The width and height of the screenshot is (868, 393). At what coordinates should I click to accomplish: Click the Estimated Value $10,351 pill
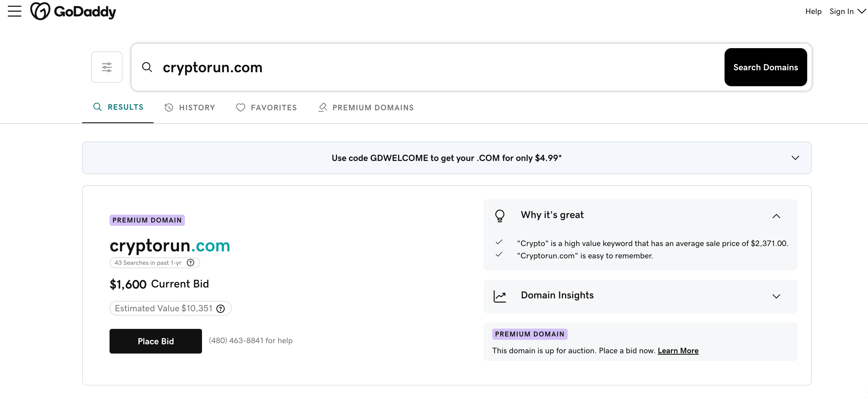pyautogui.click(x=171, y=308)
